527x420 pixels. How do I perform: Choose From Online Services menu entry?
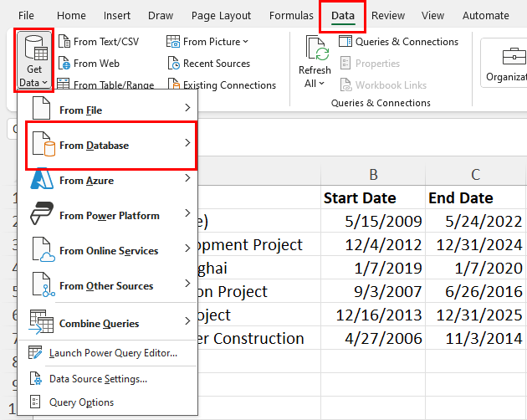click(x=108, y=250)
